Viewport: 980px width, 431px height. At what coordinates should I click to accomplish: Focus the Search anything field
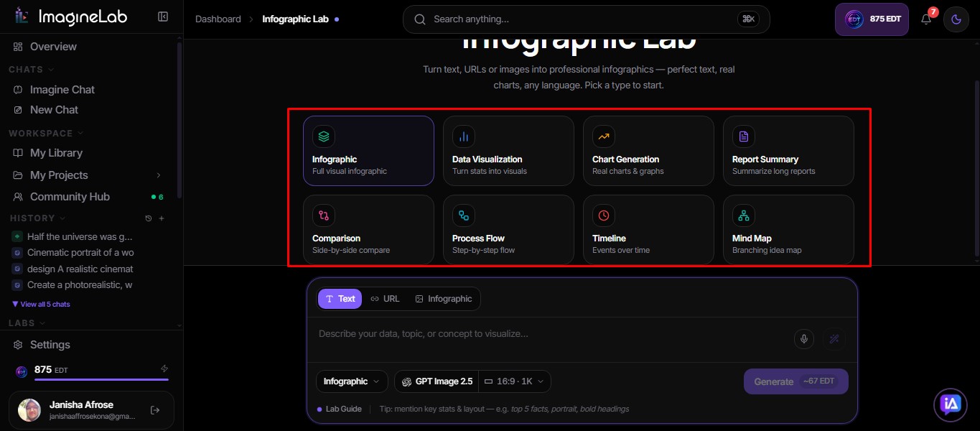pyautogui.click(x=586, y=19)
